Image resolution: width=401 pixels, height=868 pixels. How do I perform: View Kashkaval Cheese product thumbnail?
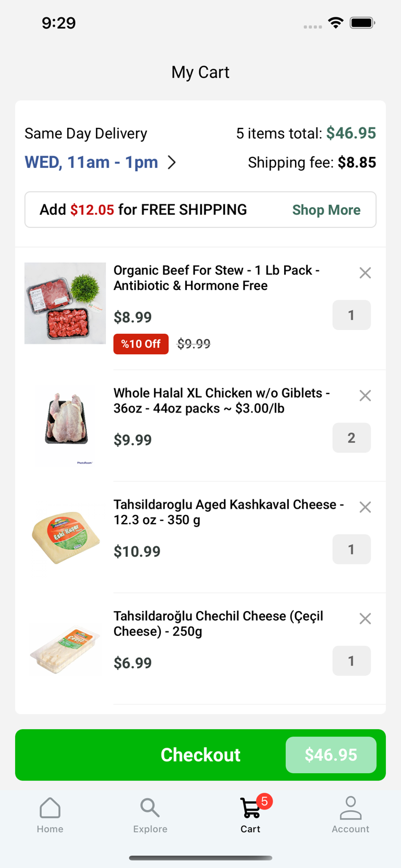[65, 537]
